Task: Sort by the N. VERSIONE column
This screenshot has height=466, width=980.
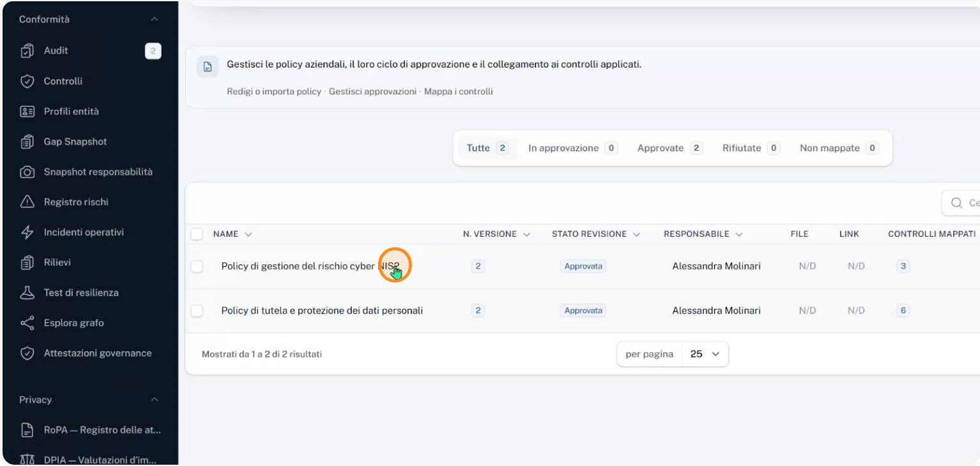Action: click(496, 234)
